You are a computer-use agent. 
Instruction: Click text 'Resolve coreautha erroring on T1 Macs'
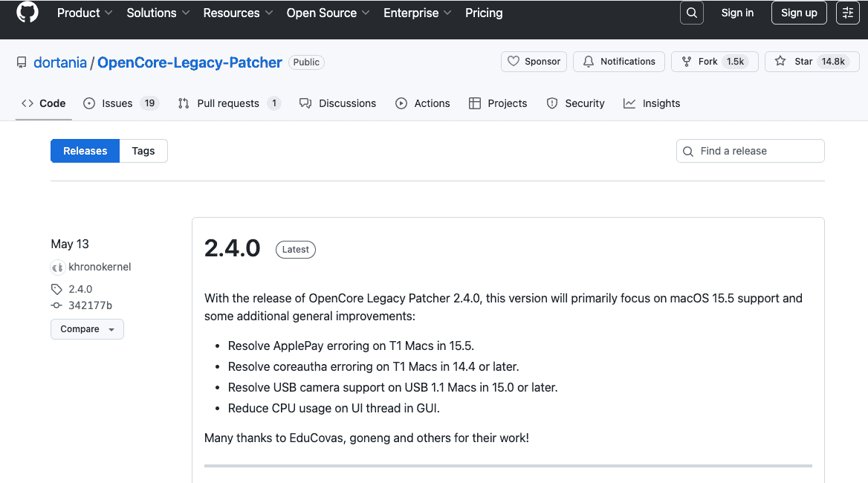[x=333, y=366]
